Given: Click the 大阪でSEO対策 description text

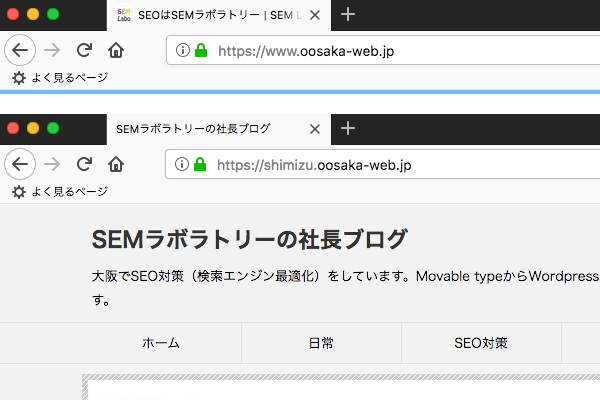Looking at the screenshot, I should click(346, 287).
